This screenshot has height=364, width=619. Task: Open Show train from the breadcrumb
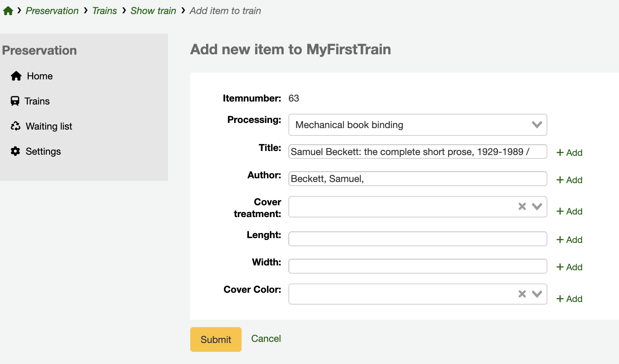(x=153, y=10)
